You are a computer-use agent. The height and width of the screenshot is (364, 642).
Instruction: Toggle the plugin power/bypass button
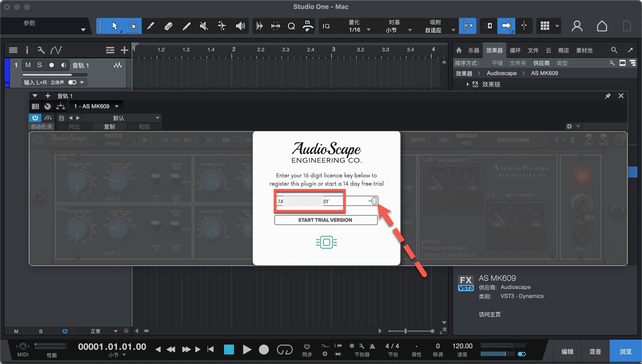(x=35, y=118)
